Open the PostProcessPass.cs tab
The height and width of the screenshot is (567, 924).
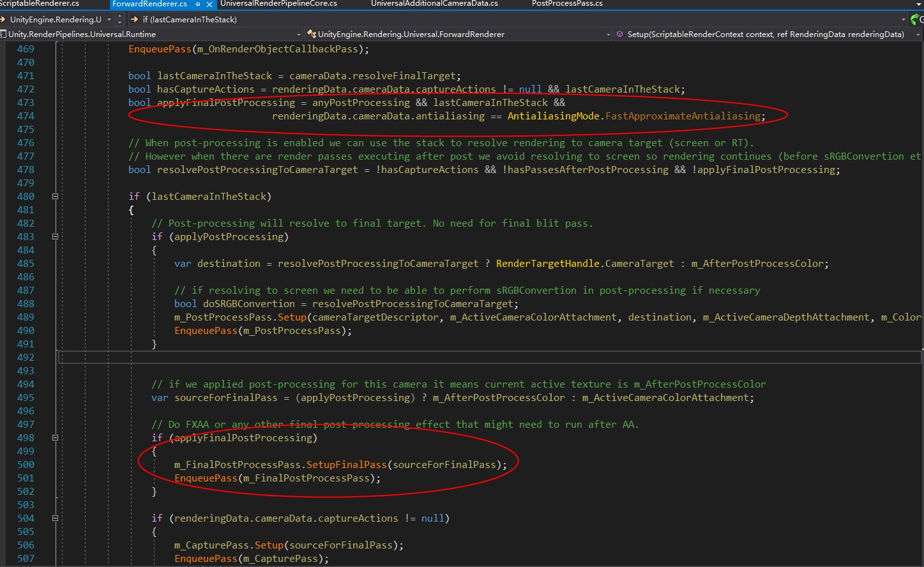point(567,4)
